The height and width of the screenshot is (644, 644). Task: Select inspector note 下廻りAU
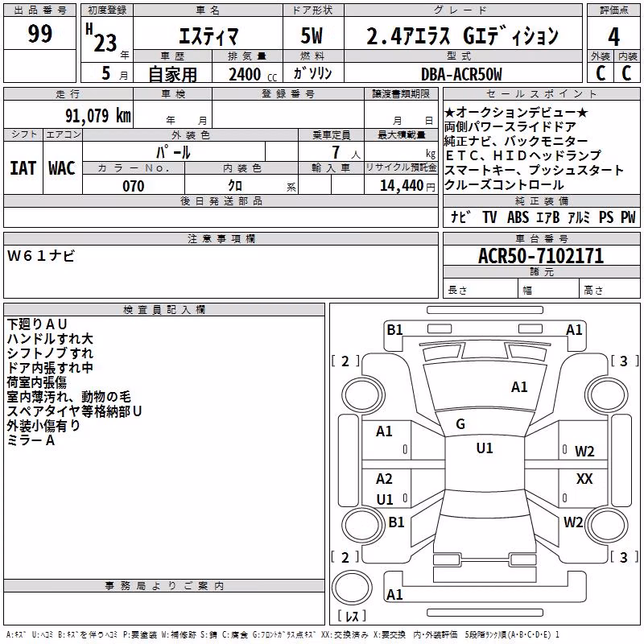pyautogui.click(x=37, y=324)
